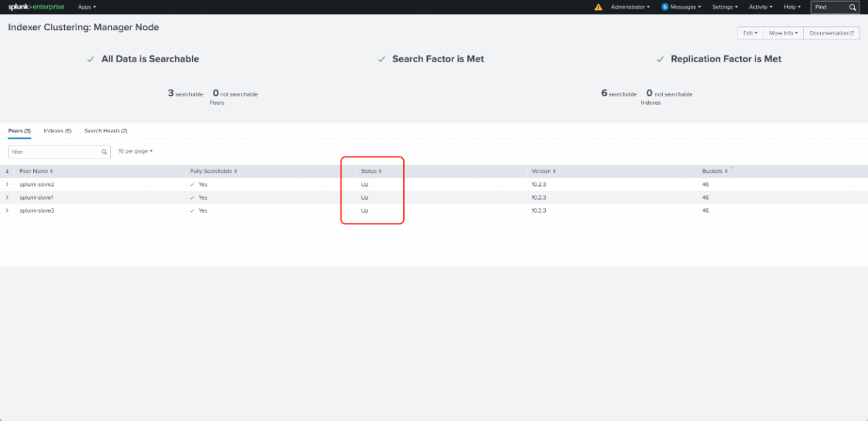Screen dimensions: 868x421
Task: Click the Up status of splunk-slave2
Action: click(x=365, y=184)
